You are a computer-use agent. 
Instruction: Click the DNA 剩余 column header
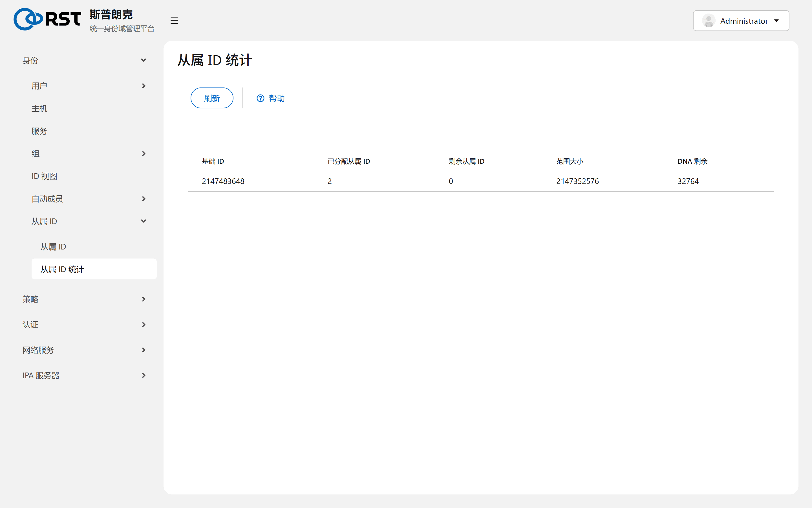pyautogui.click(x=692, y=161)
